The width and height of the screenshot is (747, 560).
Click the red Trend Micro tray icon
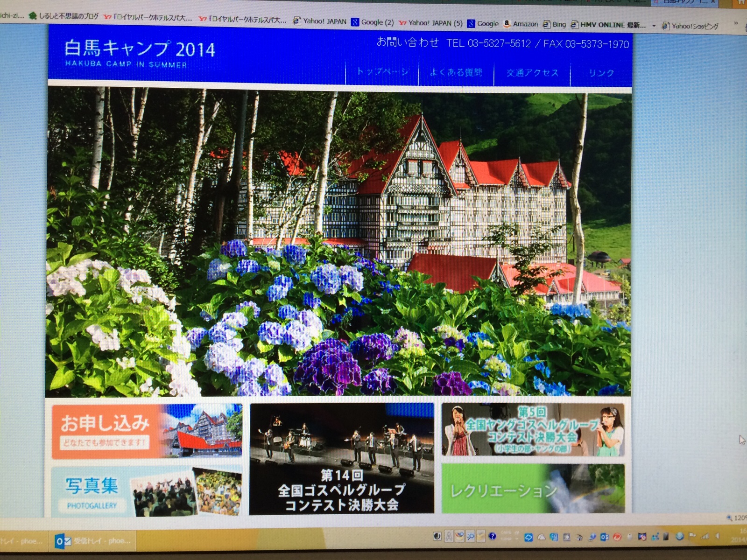[x=617, y=537]
